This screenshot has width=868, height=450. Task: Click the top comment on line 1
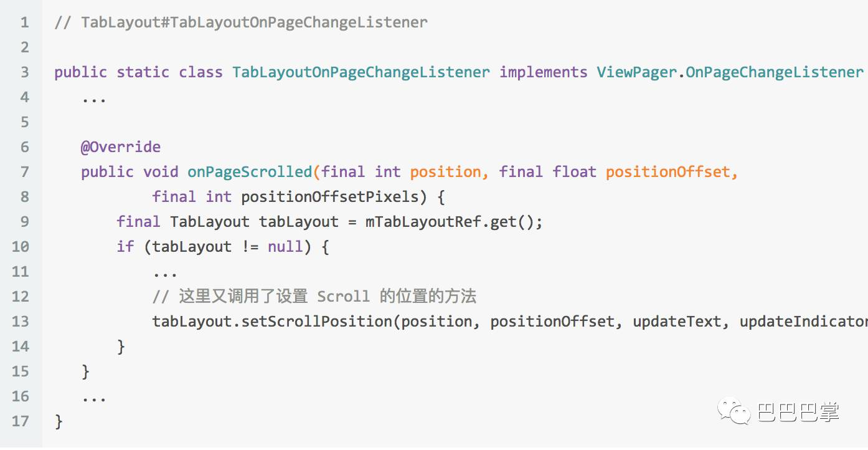pos(241,22)
